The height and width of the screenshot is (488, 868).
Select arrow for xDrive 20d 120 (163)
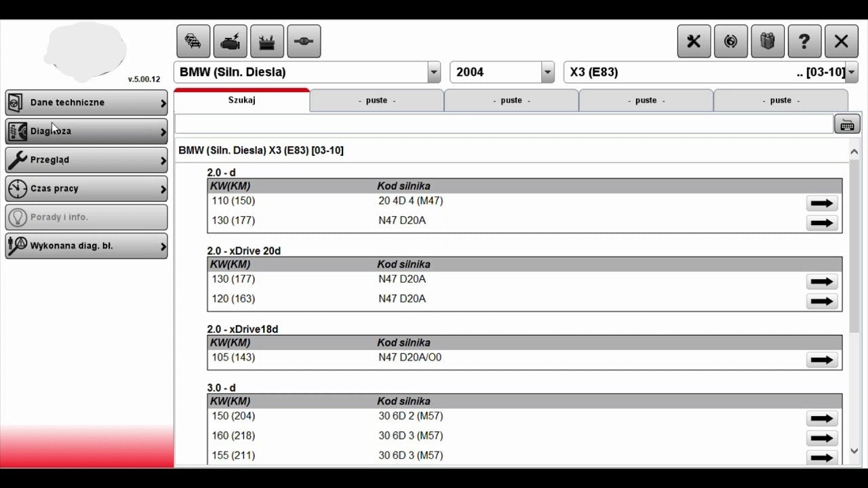822,301
